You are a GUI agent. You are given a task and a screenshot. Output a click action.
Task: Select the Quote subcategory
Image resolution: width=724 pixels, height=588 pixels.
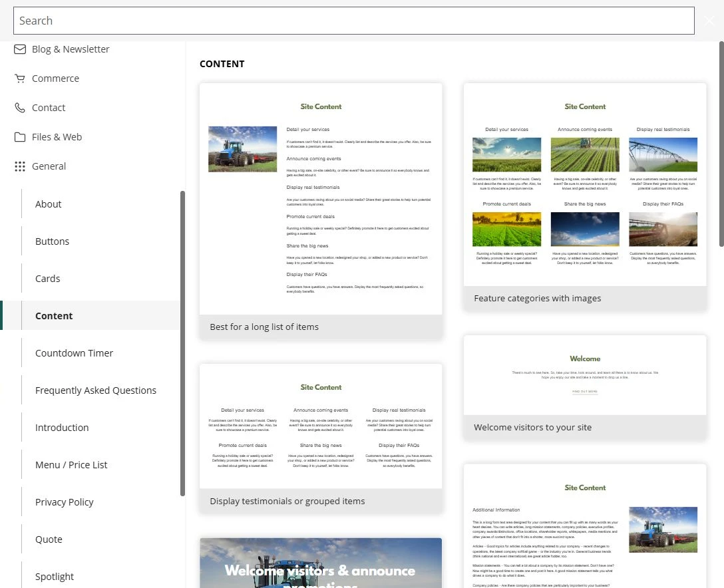click(x=49, y=539)
